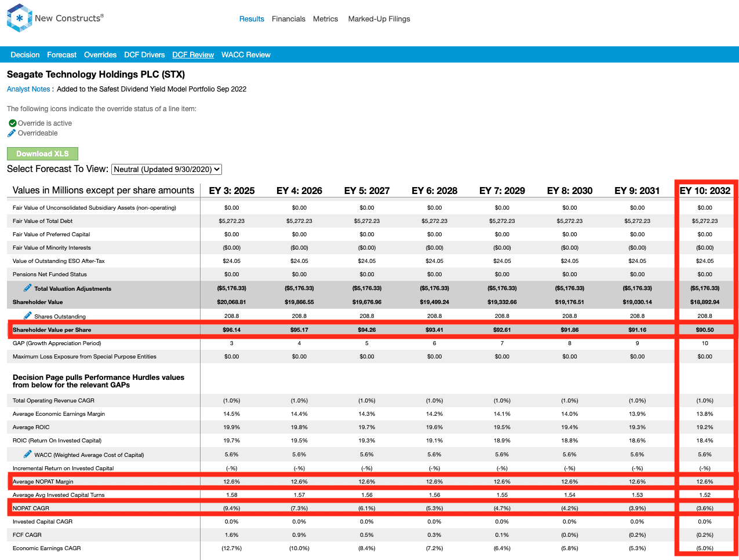Screen dimensions: 739x560
Task: Click the EY 8: 2030 column header
Action: click(570, 191)
